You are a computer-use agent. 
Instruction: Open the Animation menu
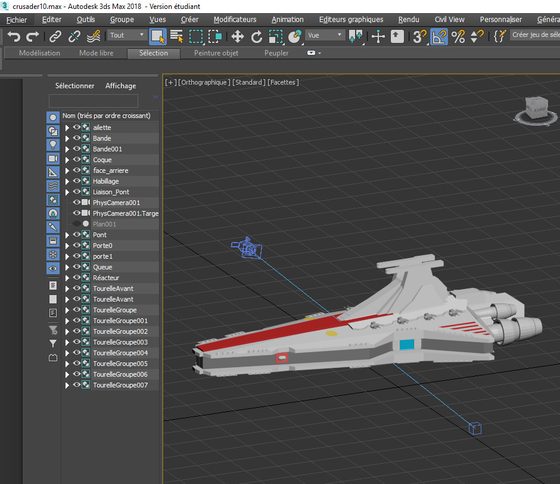288,20
